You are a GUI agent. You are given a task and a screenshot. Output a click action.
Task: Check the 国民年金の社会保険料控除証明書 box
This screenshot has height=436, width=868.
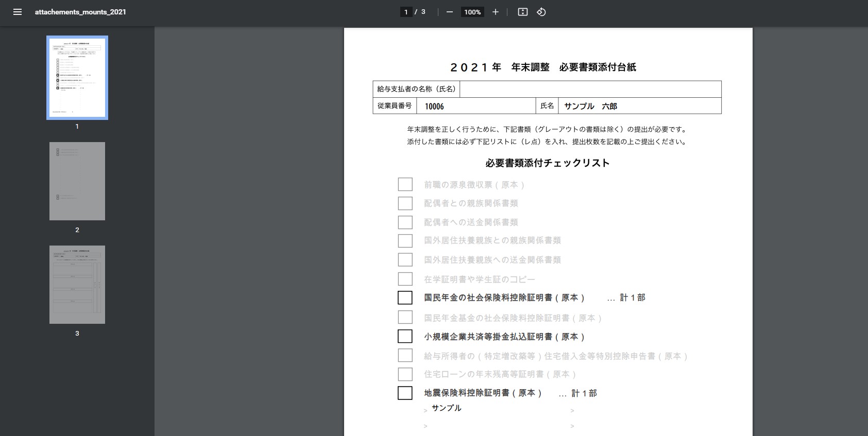pyautogui.click(x=405, y=298)
